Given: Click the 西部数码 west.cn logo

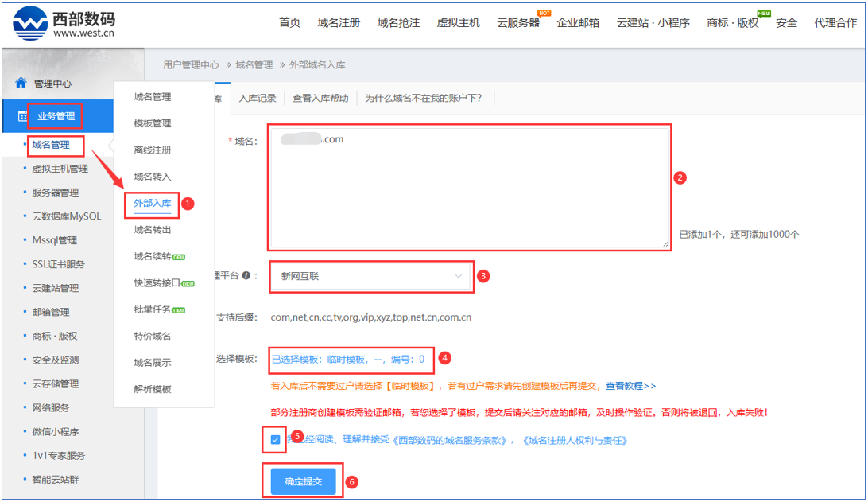Looking at the screenshot, I should (x=64, y=23).
